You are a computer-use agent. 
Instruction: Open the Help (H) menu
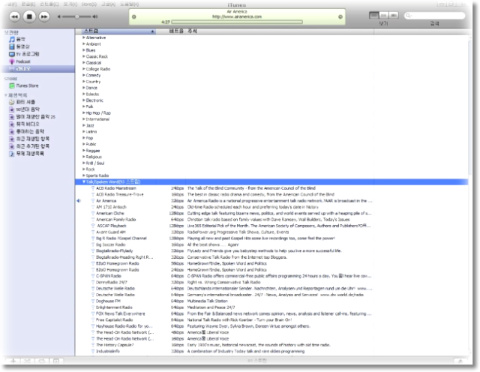130,4
